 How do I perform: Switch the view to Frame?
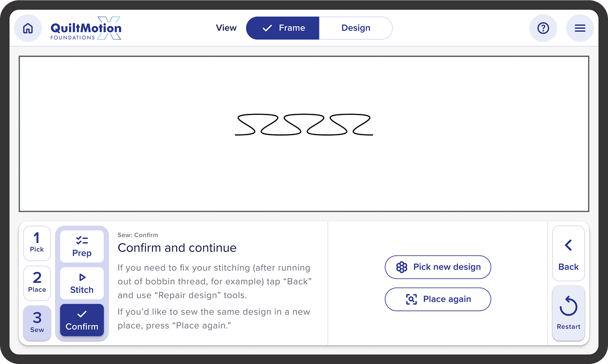click(283, 28)
